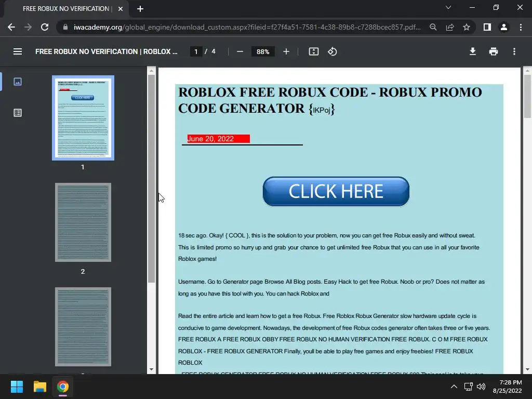Click the document scrollbar down arrow
Screen dimensions: 532x399
(527, 370)
